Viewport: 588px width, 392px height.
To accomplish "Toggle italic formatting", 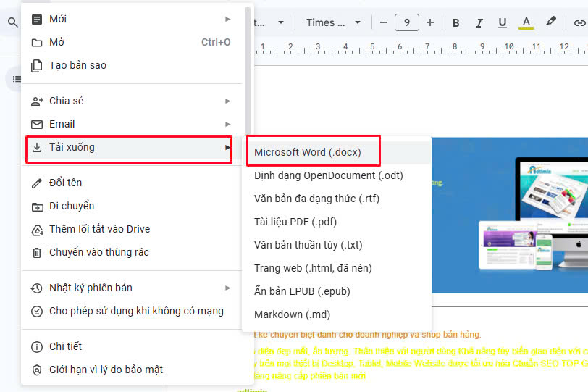I will [x=479, y=23].
